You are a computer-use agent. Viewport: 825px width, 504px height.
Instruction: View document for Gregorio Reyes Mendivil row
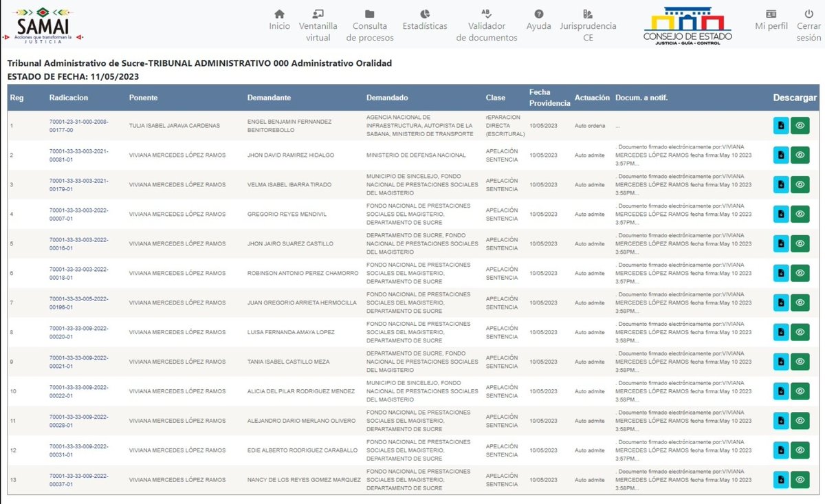[x=800, y=214]
